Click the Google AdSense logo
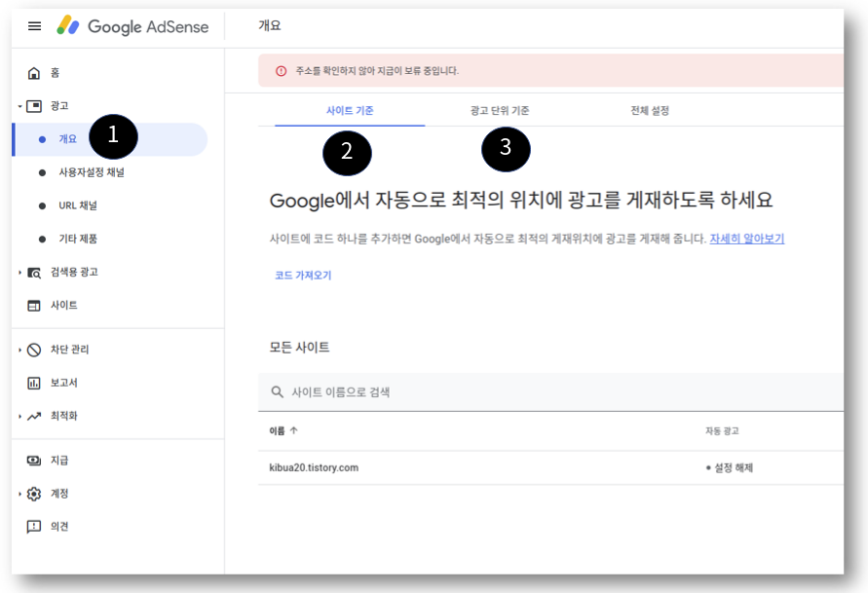868x593 pixels. pos(132,26)
